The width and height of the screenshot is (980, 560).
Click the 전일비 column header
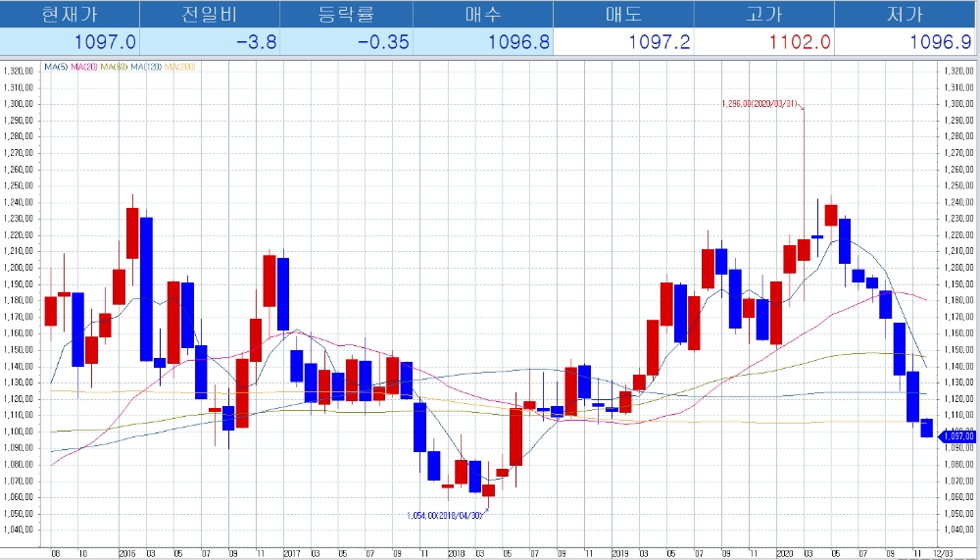[210, 15]
